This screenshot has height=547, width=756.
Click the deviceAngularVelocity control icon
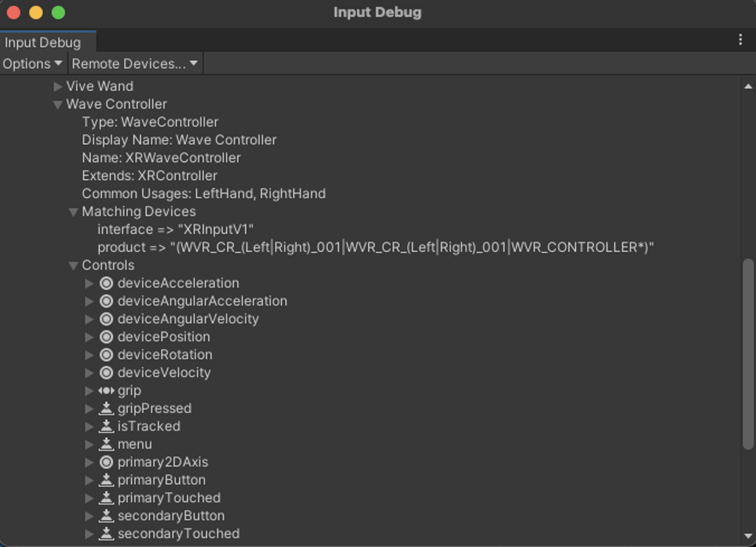[x=106, y=319]
